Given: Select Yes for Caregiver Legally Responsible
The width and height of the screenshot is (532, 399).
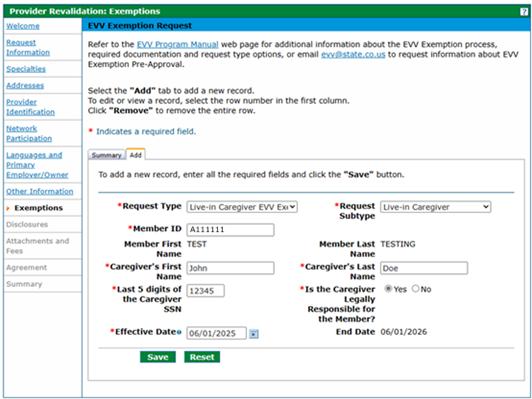Looking at the screenshot, I should coord(388,289).
